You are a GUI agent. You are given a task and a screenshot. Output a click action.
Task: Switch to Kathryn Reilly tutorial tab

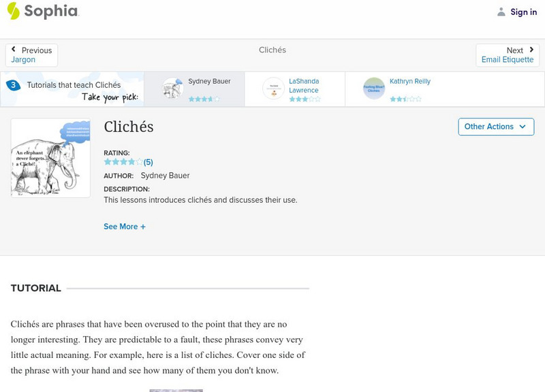[409, 82]
